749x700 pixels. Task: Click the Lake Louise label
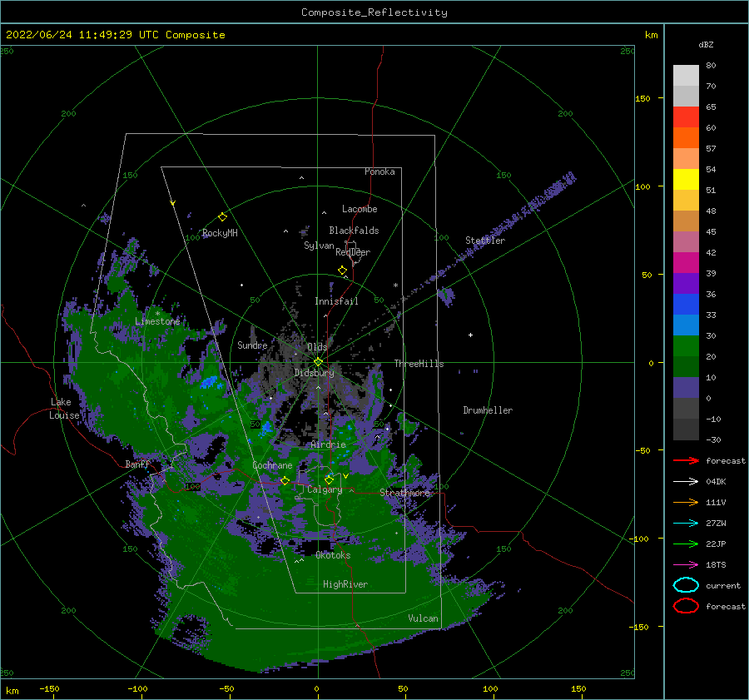(x=64, y=409)
